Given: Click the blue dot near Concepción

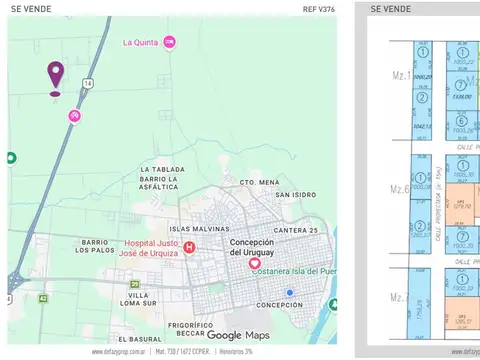Looking at the screenshot, I should (290, 293).
